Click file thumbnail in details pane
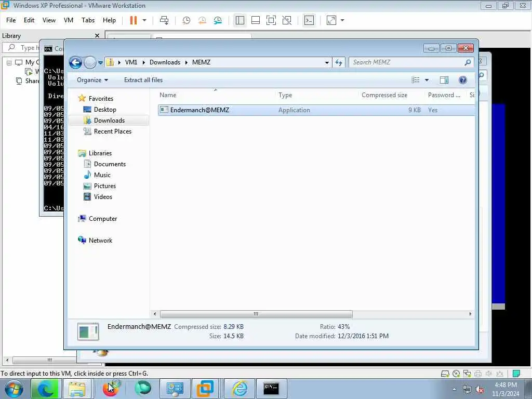This screenshot has height=399, width=532. [88, 331]
